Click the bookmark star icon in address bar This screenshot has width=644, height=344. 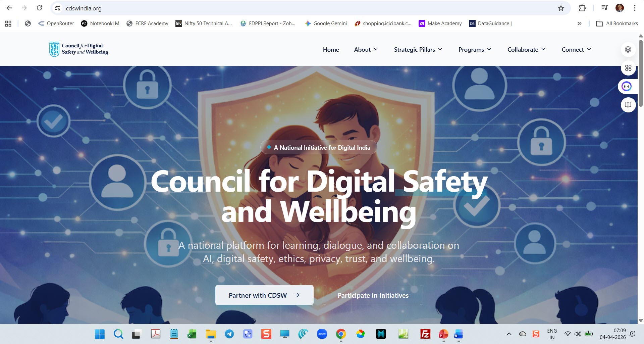561,8
